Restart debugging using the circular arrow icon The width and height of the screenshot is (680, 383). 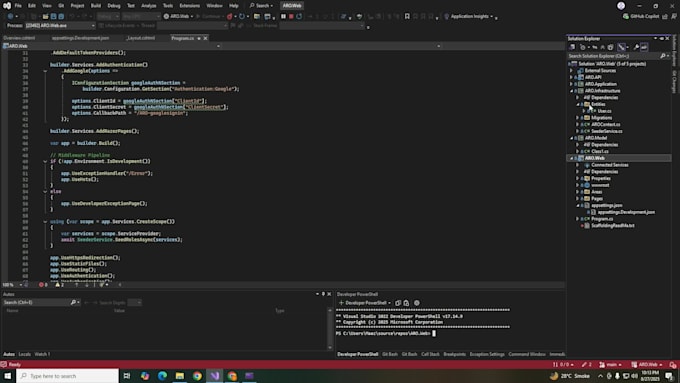[x=299, y=16]
